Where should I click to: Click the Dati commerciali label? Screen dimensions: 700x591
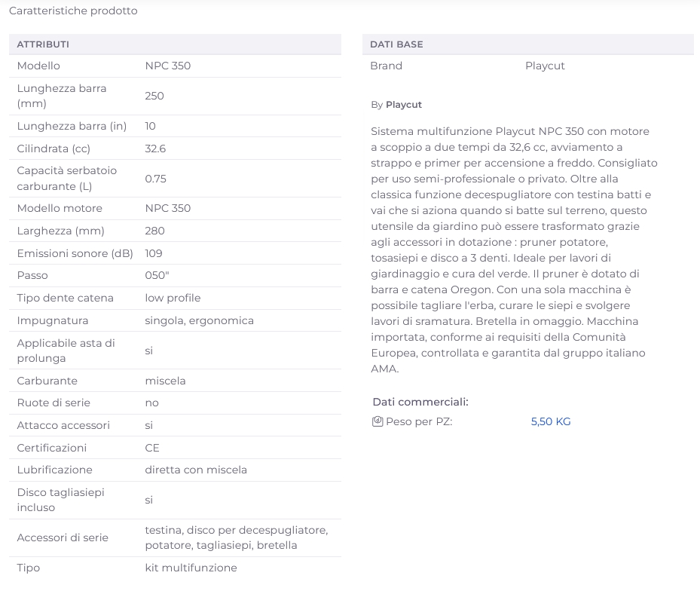[420, 402]
